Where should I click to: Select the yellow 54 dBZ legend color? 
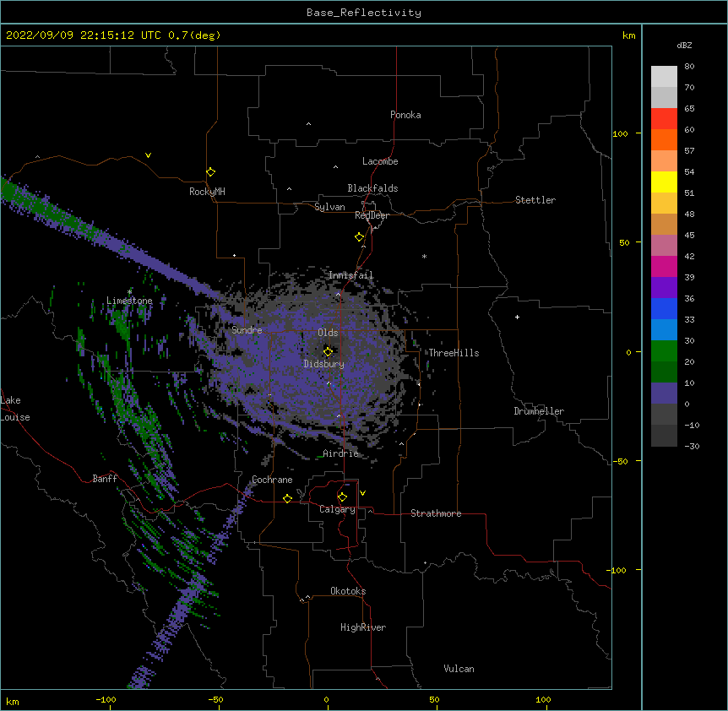click(664, 182)
